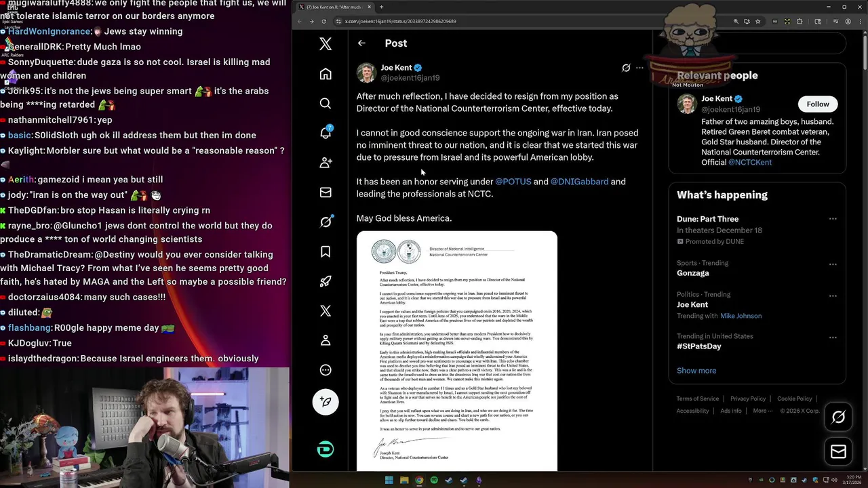868x488 pixels.
Task: Click Joe Kent's avatar on the post
Action: 366,73
